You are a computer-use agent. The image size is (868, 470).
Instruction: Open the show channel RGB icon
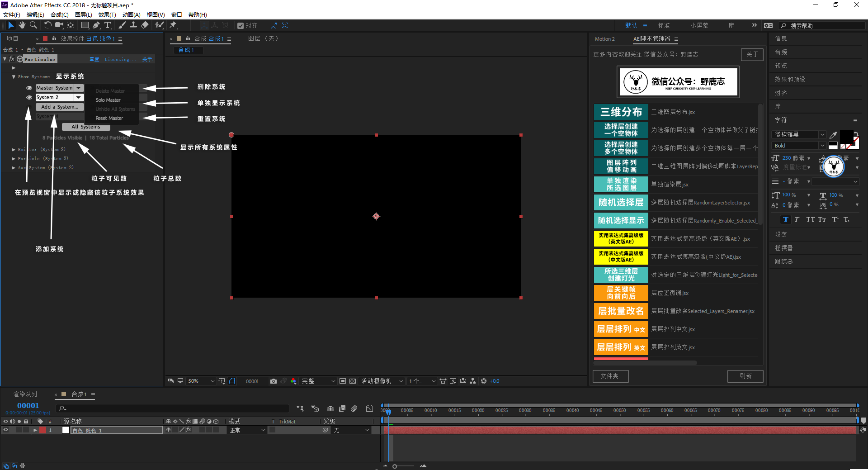(293, 381)
